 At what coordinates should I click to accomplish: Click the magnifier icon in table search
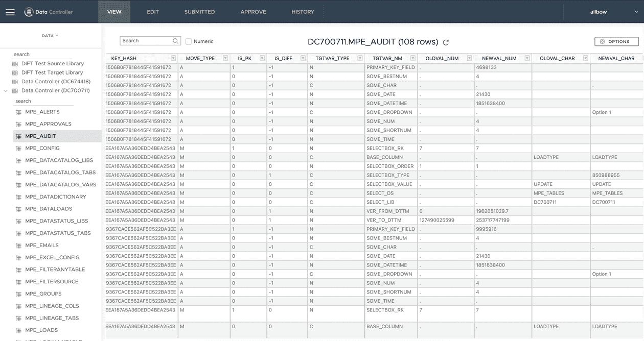[x=176, y=41]
